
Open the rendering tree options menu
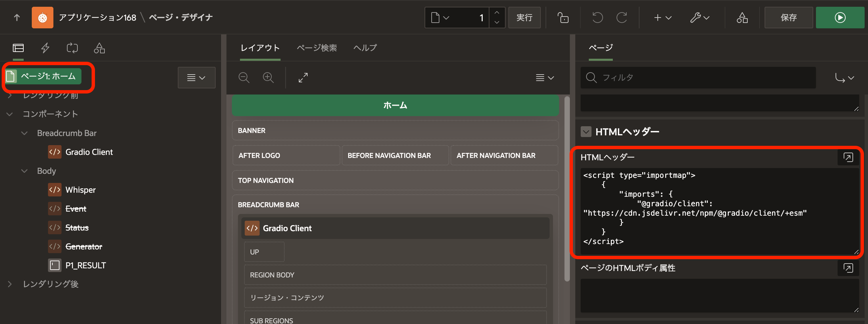click(x=196, y=78)
